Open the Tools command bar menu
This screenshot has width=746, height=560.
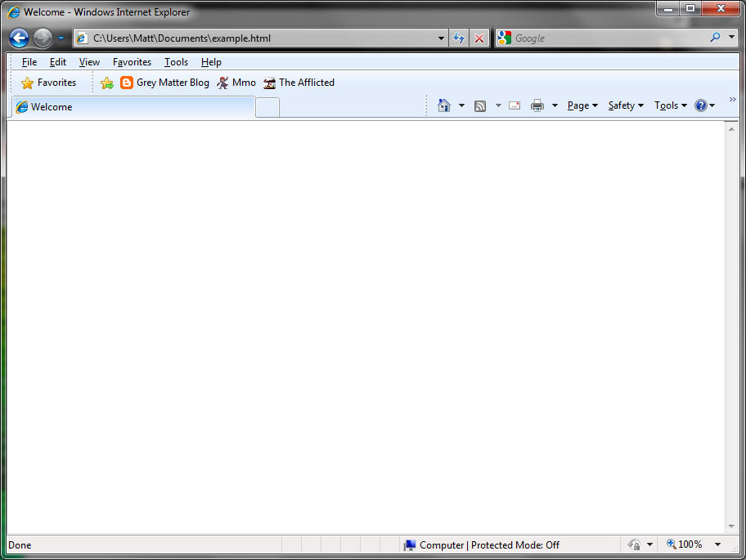pos(671,105)
